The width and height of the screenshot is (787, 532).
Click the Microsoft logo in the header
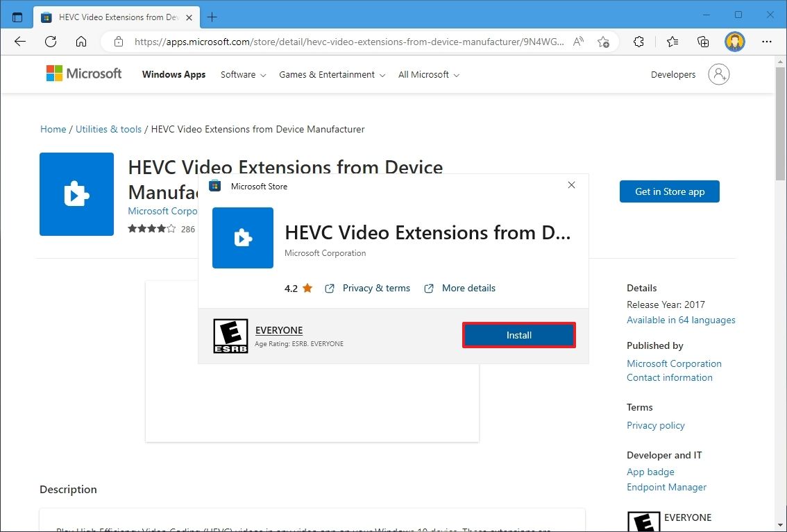[x=83, y=73]
